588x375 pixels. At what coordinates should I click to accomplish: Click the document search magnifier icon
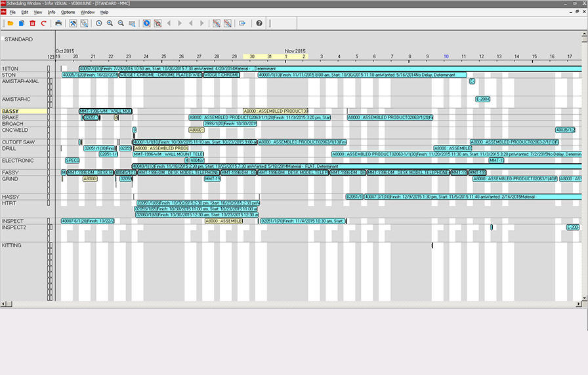85,23
